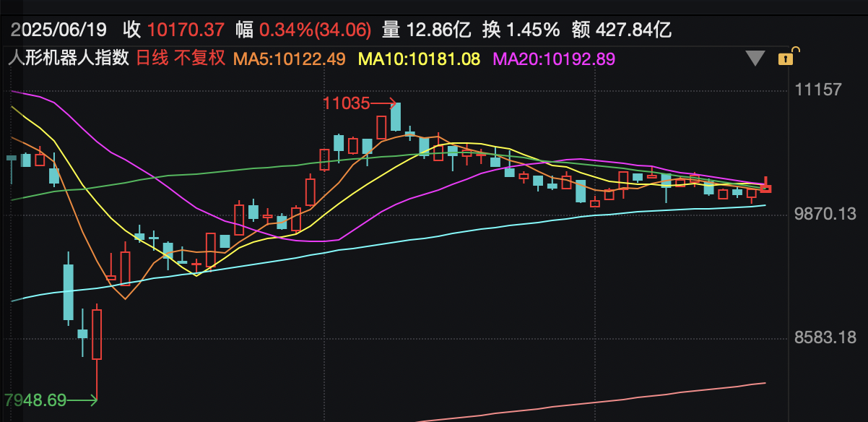Click the date 2025/06/19
868x422 pixels.
tap(59, 30)
